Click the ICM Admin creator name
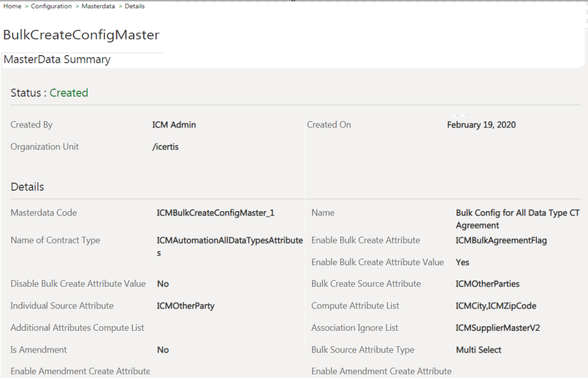This screenshot has width=588, height=378. (x=174, y=125)
